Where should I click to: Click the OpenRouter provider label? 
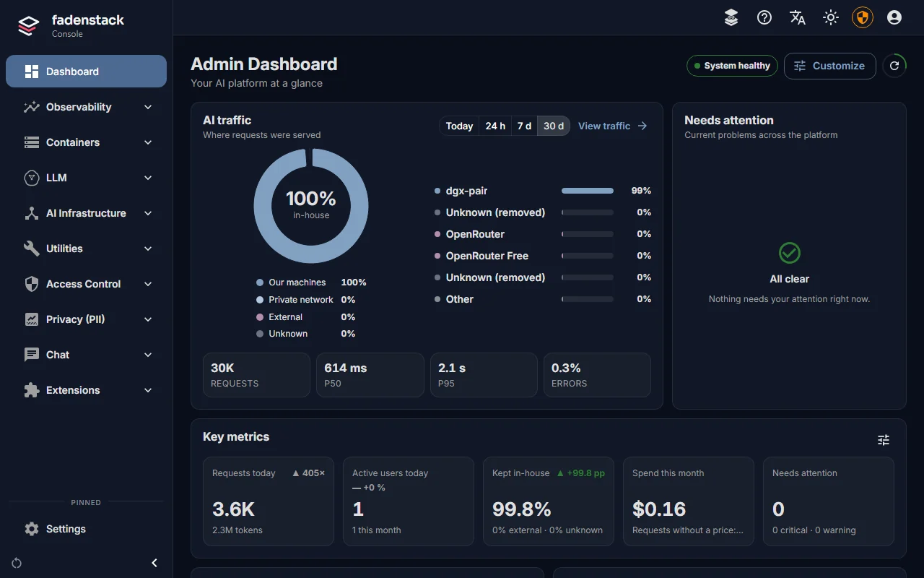tap(475, 234)
